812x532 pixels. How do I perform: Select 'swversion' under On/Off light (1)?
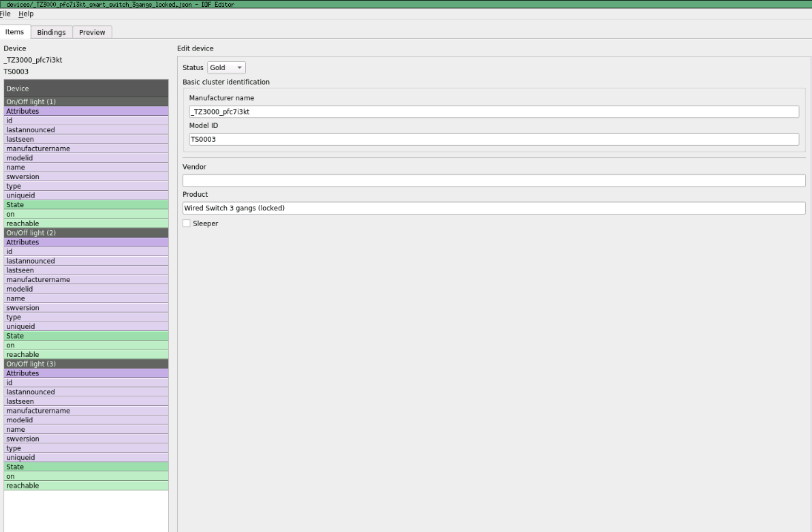click(86, 176)
